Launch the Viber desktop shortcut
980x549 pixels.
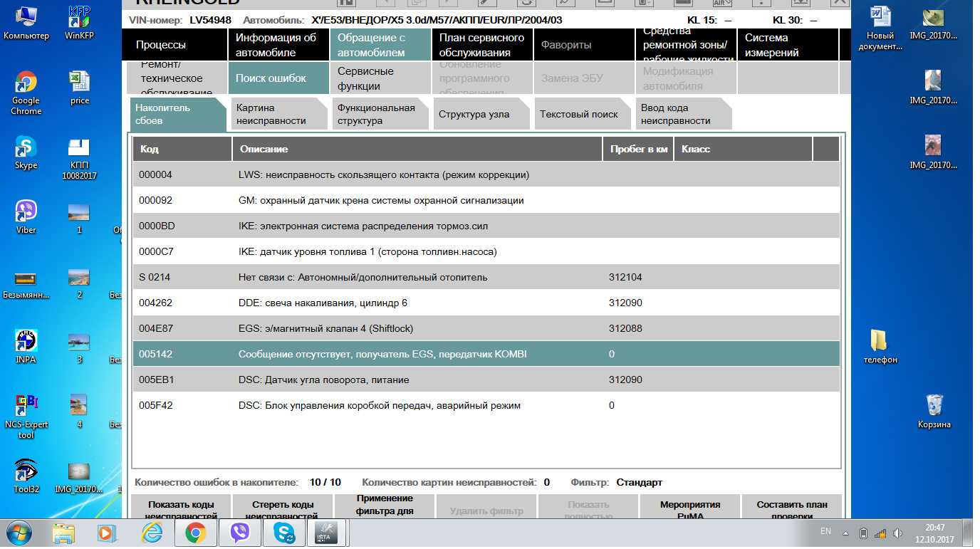(x=26, y=217)
